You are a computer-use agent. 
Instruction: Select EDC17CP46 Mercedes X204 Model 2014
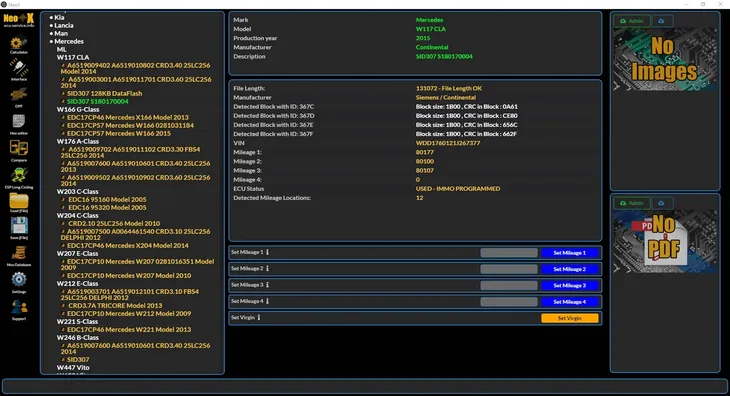(128, 245)
